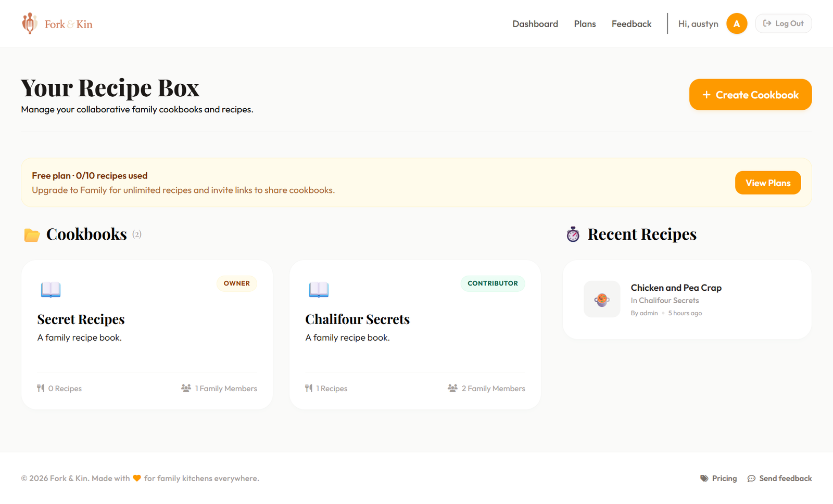Click 'Free plan · 0/10 recipes used' text

tap(90, 176)
